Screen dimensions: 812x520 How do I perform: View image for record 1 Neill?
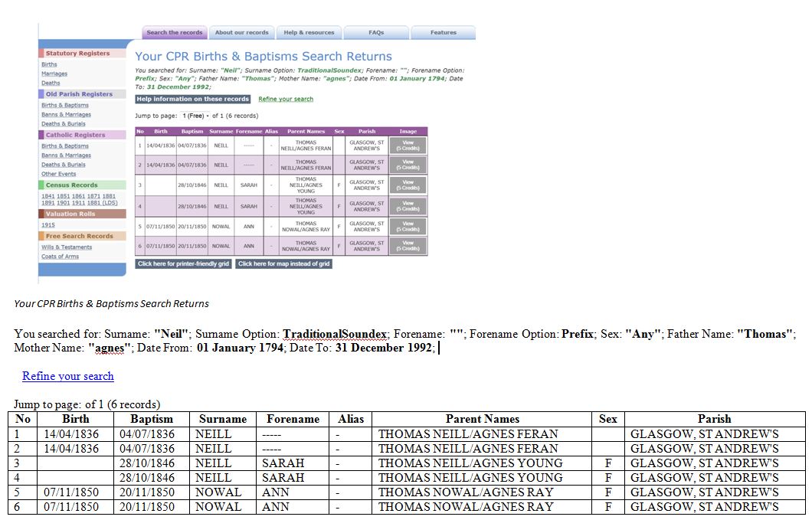coord(408,145)
